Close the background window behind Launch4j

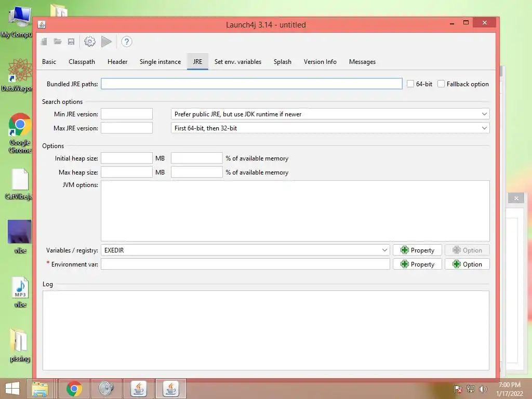click(516, 198)
